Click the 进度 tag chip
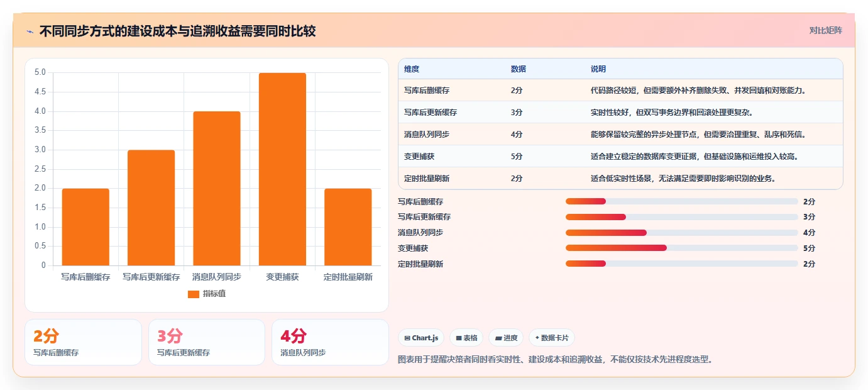The width and height of the screenshot is (868, 390). pos(506,338)
